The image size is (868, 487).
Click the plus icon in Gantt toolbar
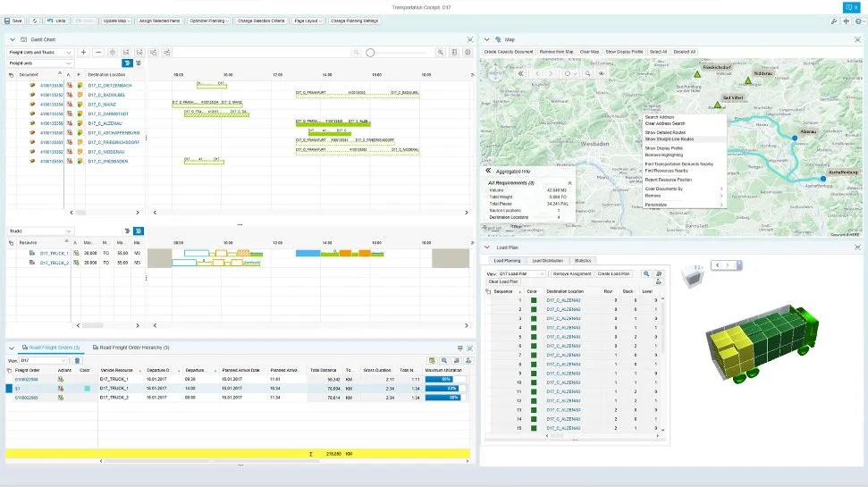[x=84, y=53]
